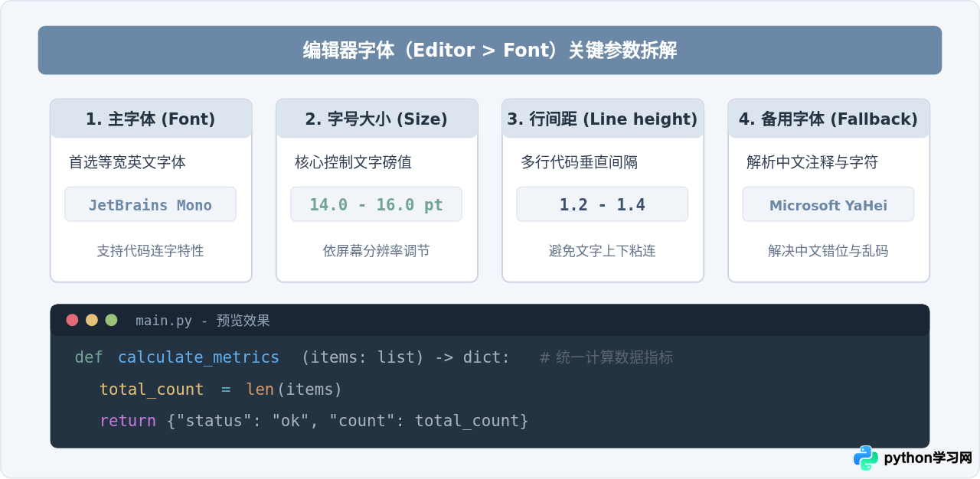Click the note 依屏幕分辨率调节
The height and width of the screenshot is (479, 980).
coord(377,251)
